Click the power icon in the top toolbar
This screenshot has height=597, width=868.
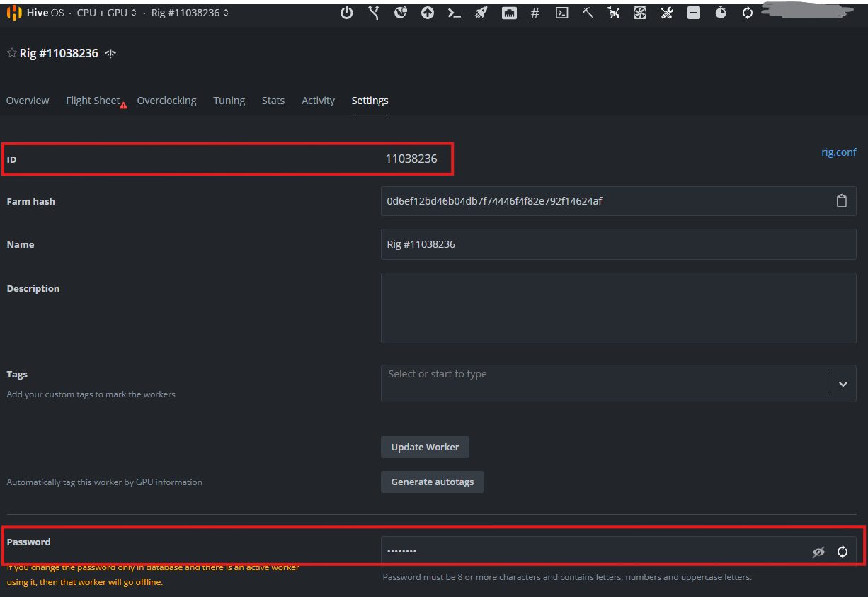346,13
